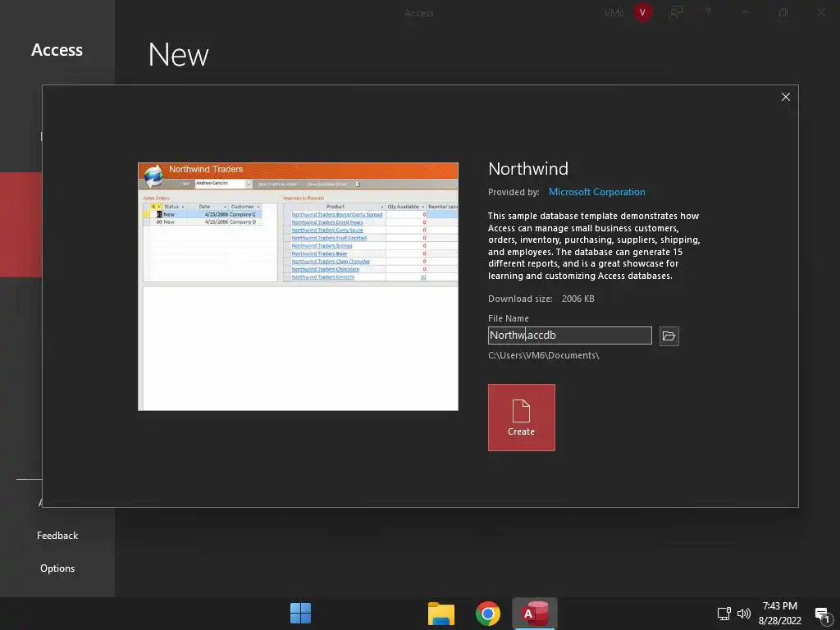
Task: Click the Download size 2006 KB text
Action: click(541, 299)
